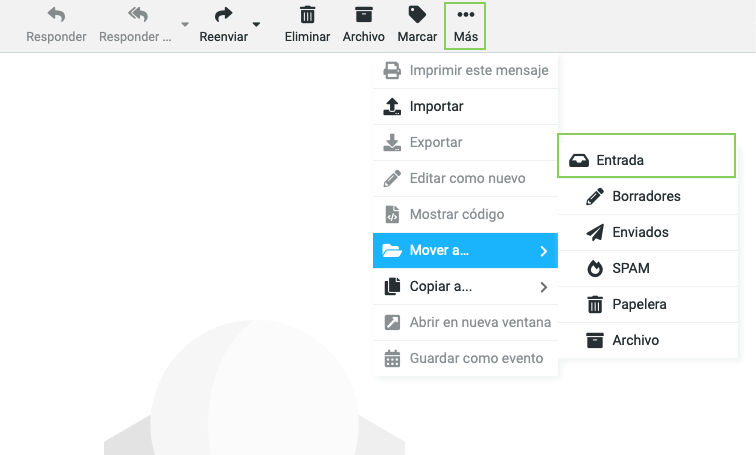Click the Eliminar button label
The width and height of the screenshot is (756, 455).
click(307, 37)
